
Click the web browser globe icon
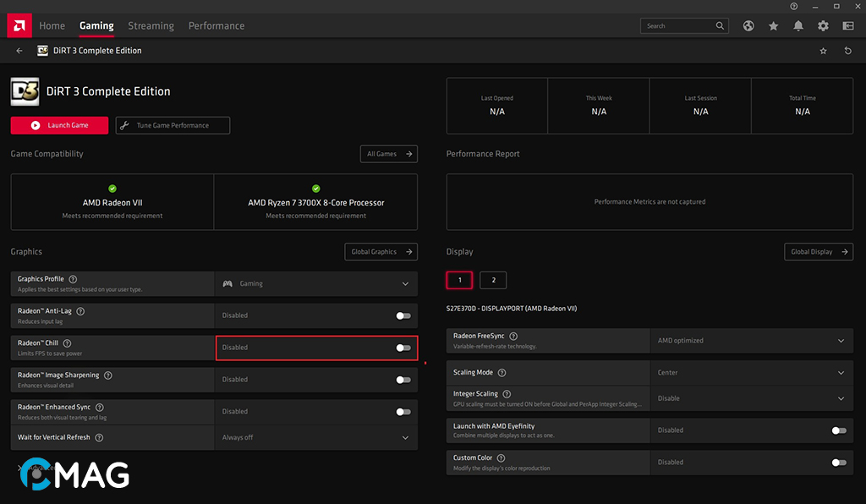pos(748,26)
